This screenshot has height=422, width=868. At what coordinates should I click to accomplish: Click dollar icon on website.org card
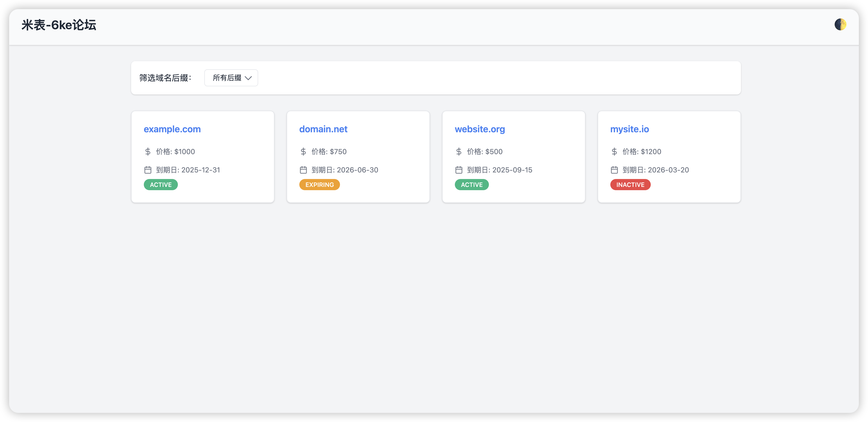click(459, 152)
